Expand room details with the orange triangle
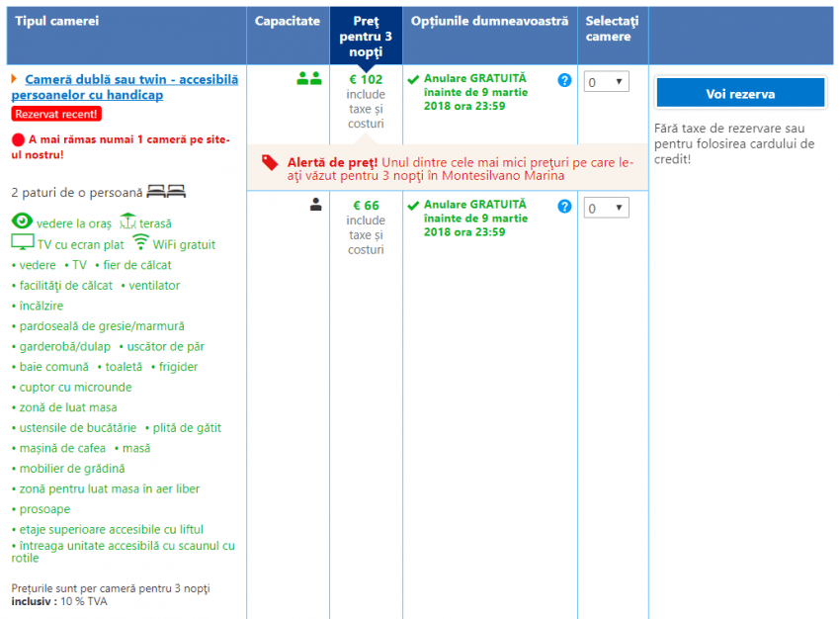This screenshot has height=619, width=840. point(14,79)
